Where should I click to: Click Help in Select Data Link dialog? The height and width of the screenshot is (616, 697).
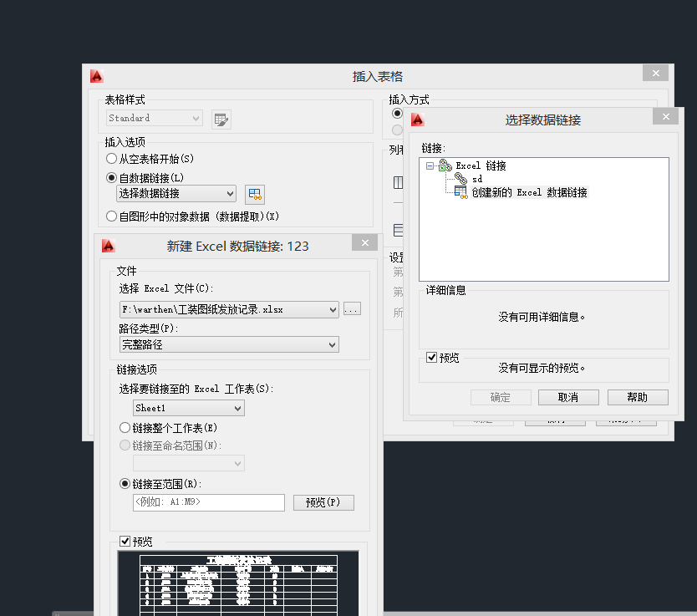[x=638, y=397]
